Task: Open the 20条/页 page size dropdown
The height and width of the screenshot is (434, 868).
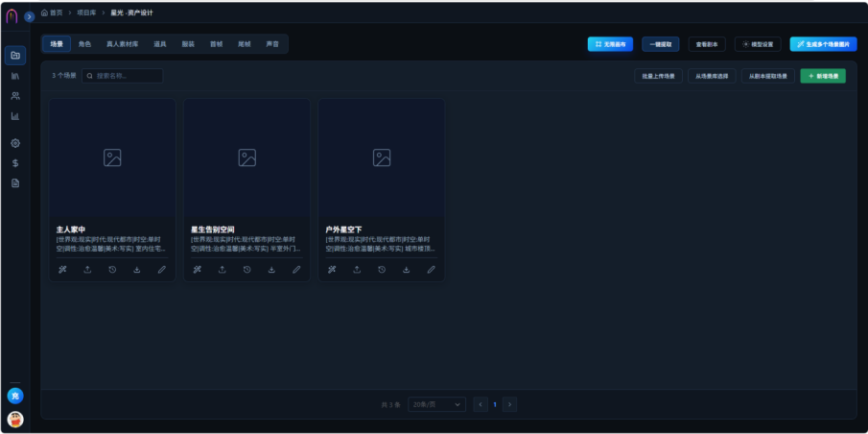Action: 436,404
